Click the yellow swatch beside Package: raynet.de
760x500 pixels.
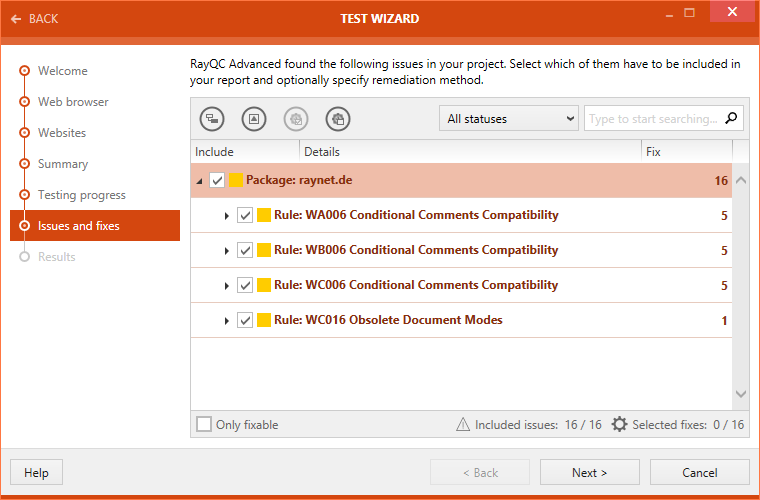[x=236, y=180]
